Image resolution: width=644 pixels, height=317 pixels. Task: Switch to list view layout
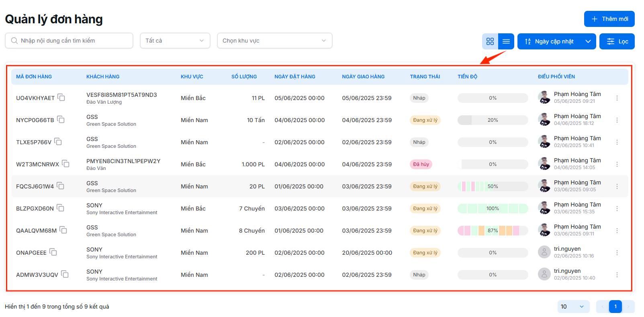point(506,41)
